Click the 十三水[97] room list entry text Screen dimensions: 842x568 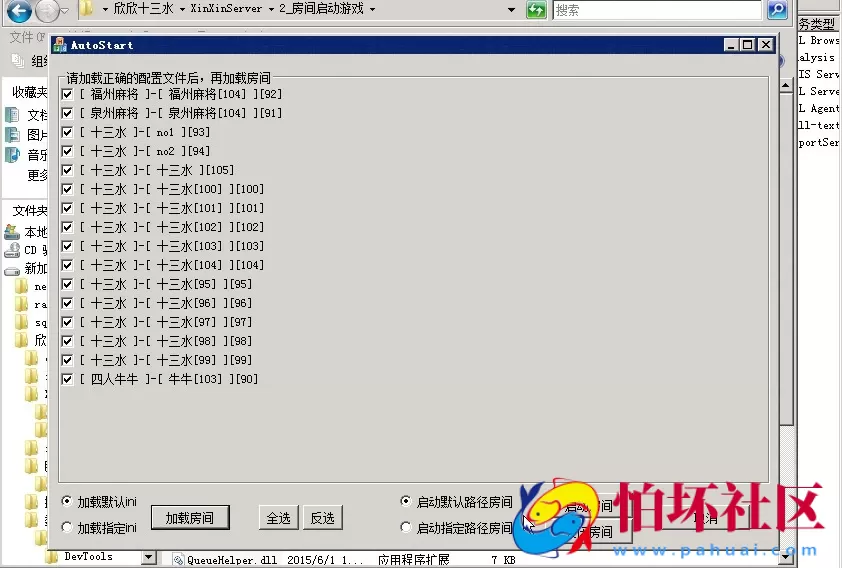[166, 322]
